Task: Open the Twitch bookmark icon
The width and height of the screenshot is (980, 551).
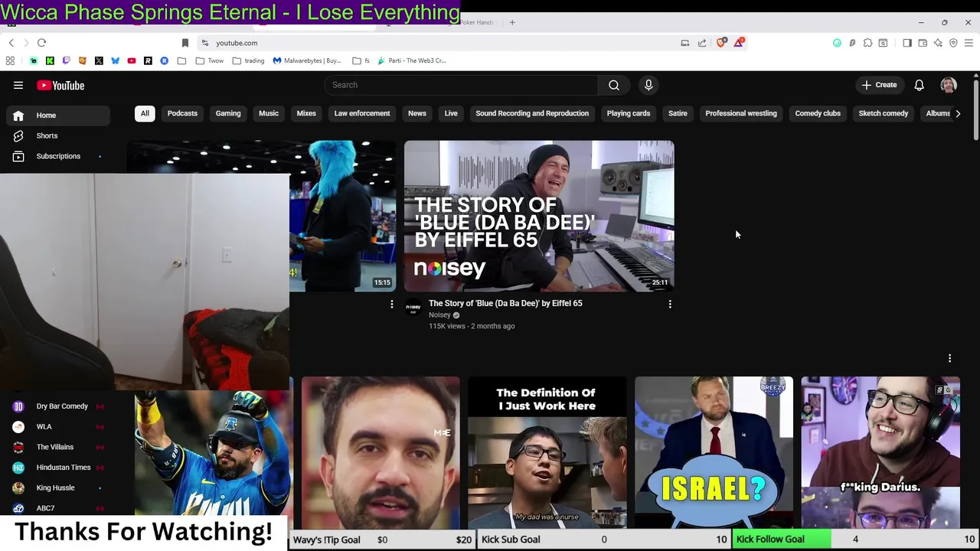Action: (x=67, y=60)
